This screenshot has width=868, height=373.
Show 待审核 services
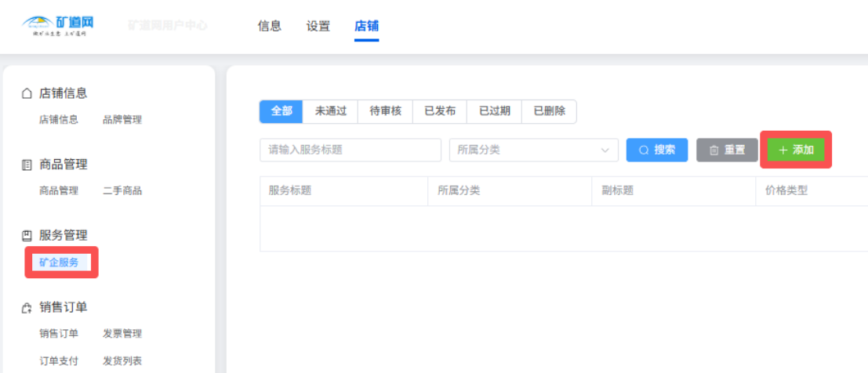tap(385, 111)
